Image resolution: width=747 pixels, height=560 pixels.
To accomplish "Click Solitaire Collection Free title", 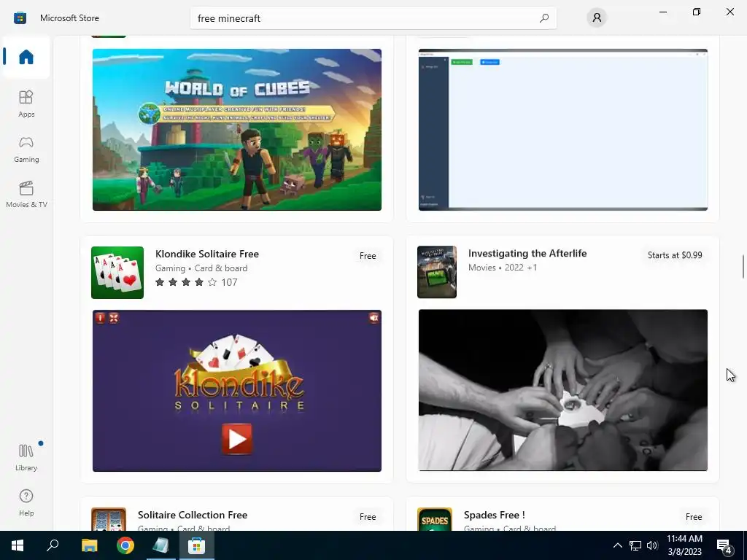I will [x=193, y=515].
